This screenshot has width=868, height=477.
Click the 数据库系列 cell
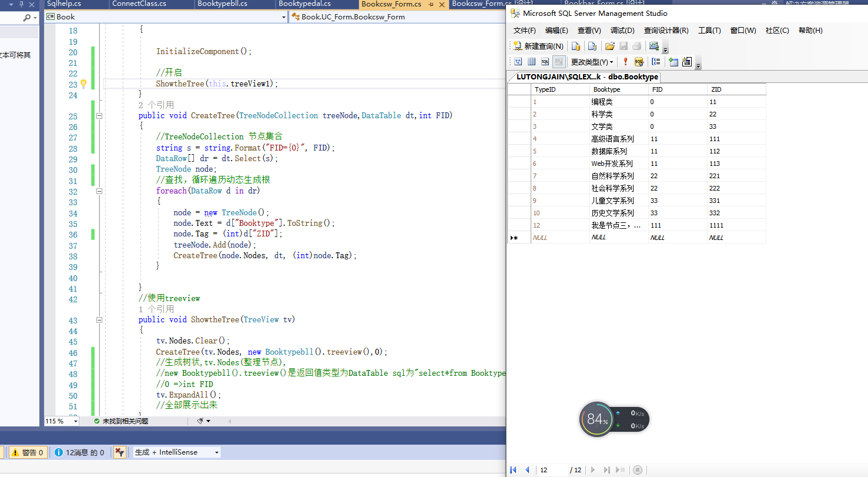point(619,151)
